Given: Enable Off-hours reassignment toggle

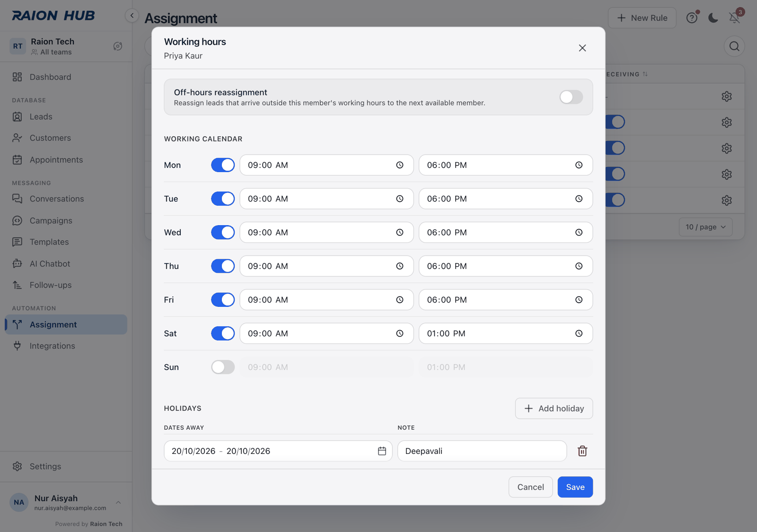Looking at the screenshot, I should click(571, 97).
